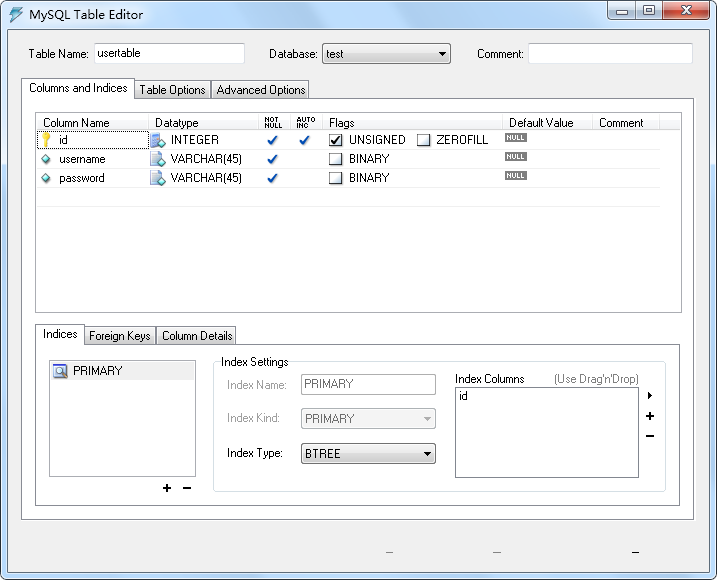
Task: Remove index with minus below index list
Action: (x=187, y=488)
